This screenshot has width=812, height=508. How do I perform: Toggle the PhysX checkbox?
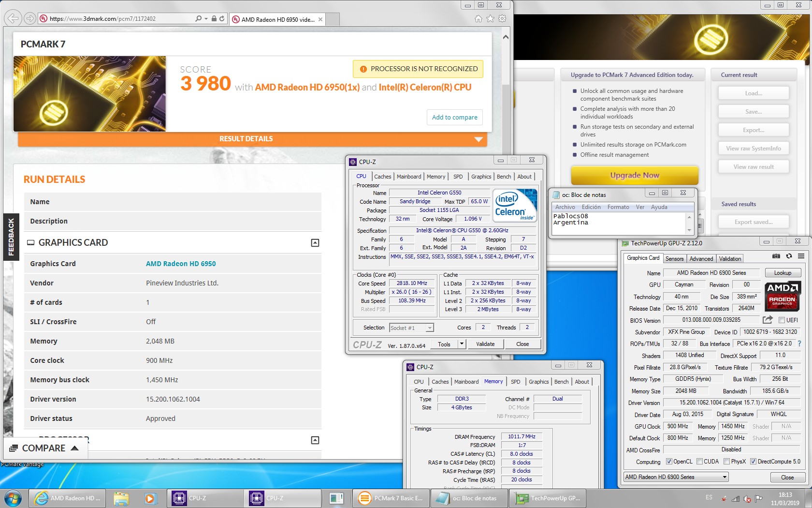coord(726,462)
